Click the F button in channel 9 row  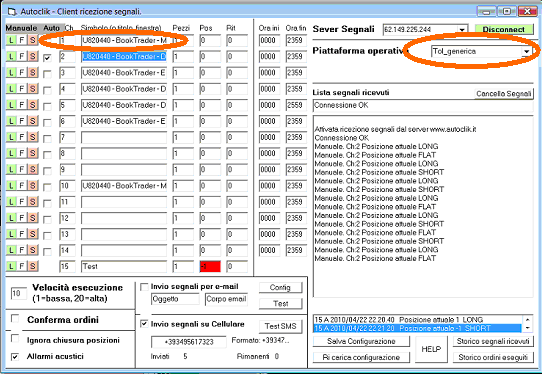[22, 169]
